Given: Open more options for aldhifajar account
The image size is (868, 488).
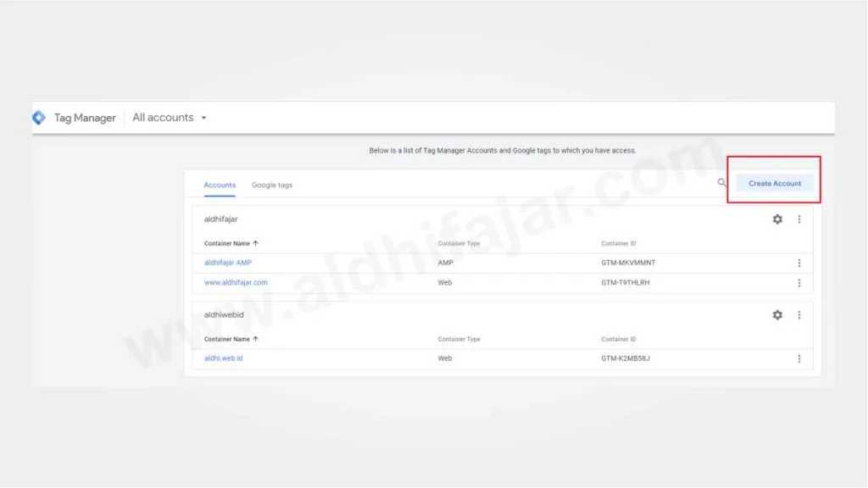Looking at the screenshot, I should 798,219.
